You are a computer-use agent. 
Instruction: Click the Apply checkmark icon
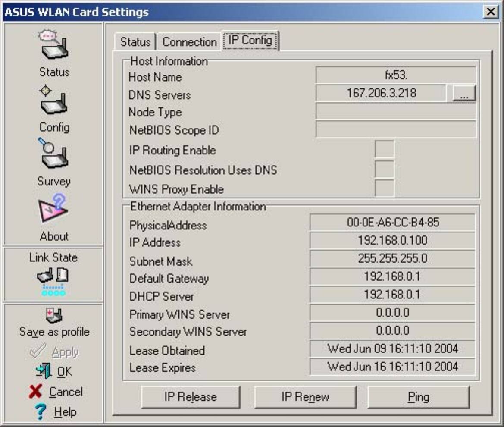coord(38,351)
